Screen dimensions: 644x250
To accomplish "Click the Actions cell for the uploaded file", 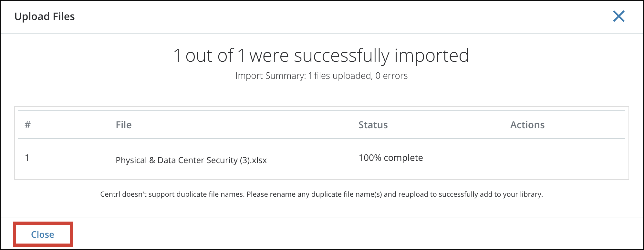I will 527,158.
